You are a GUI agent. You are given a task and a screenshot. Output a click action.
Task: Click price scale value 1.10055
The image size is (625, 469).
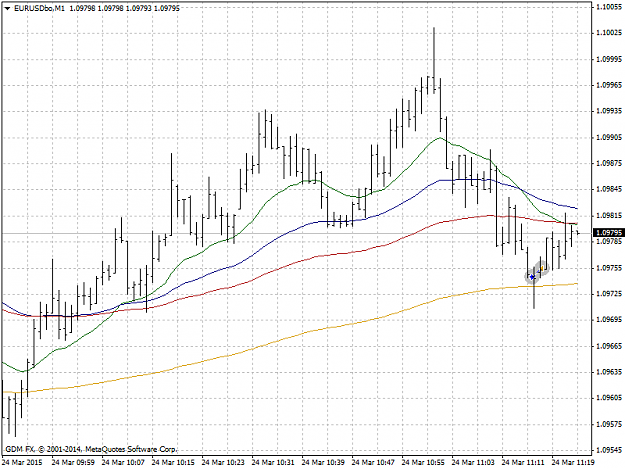pos(609,7)
